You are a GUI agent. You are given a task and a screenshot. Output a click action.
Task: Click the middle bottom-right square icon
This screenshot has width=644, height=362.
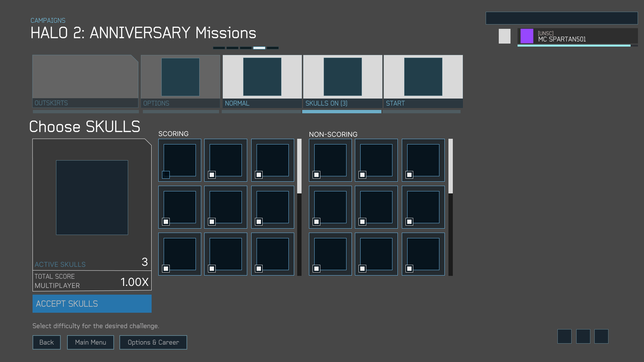coord(583,336)
